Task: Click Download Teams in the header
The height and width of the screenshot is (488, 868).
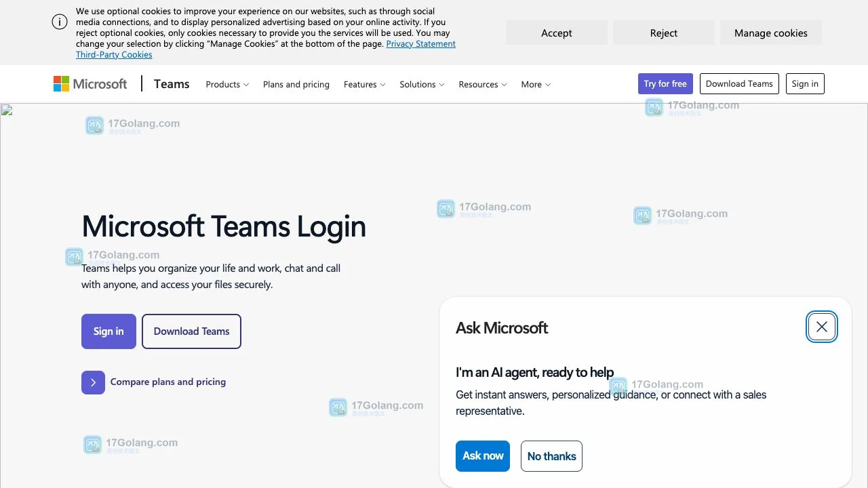Action: coord(739,84)
